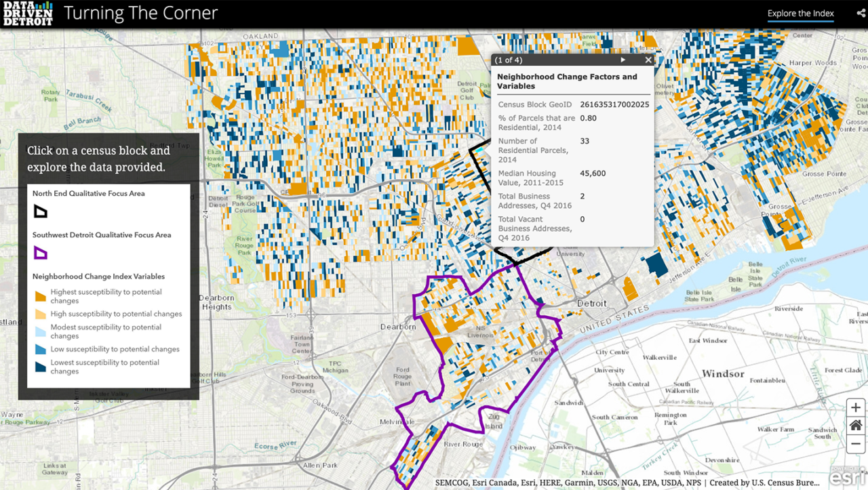868x490 pixels.
Task: Select the North End Qualitative Focus Area symbol
Action: pos(41,211)
